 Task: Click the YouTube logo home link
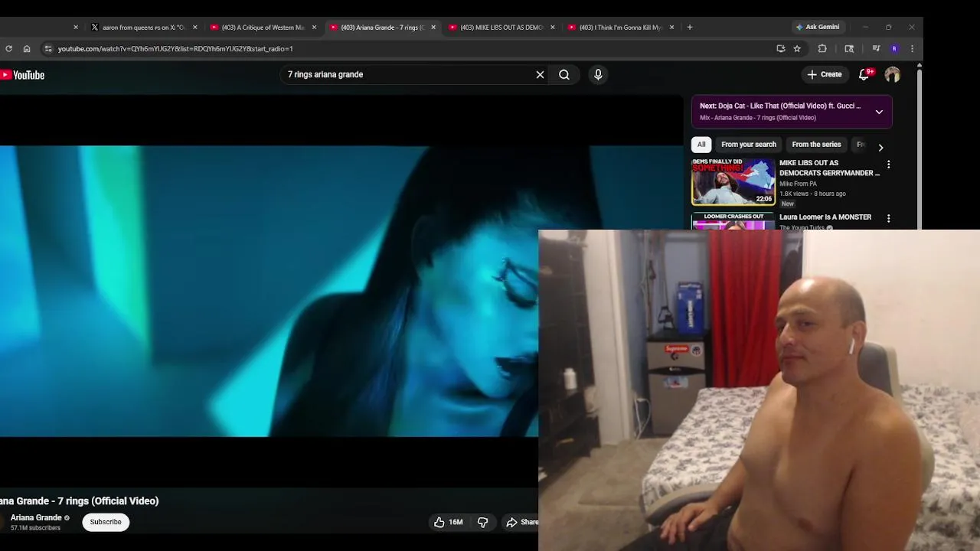point(22,75)
